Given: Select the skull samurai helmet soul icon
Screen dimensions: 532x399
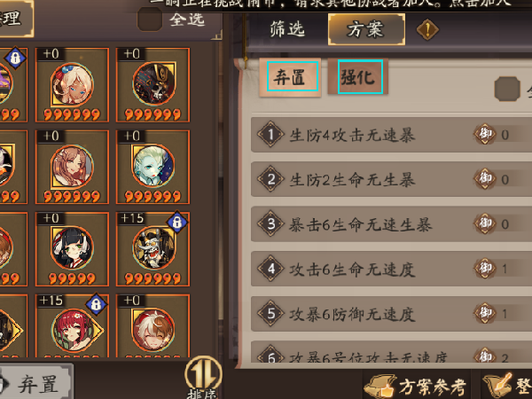Looking at the screenshot, I should click(x=153, y=83).
